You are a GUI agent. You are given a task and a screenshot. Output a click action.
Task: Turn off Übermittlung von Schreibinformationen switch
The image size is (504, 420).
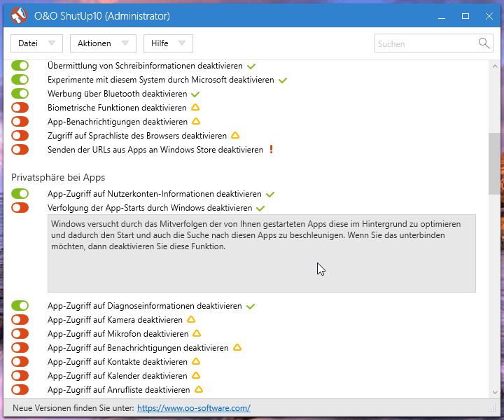20,66
